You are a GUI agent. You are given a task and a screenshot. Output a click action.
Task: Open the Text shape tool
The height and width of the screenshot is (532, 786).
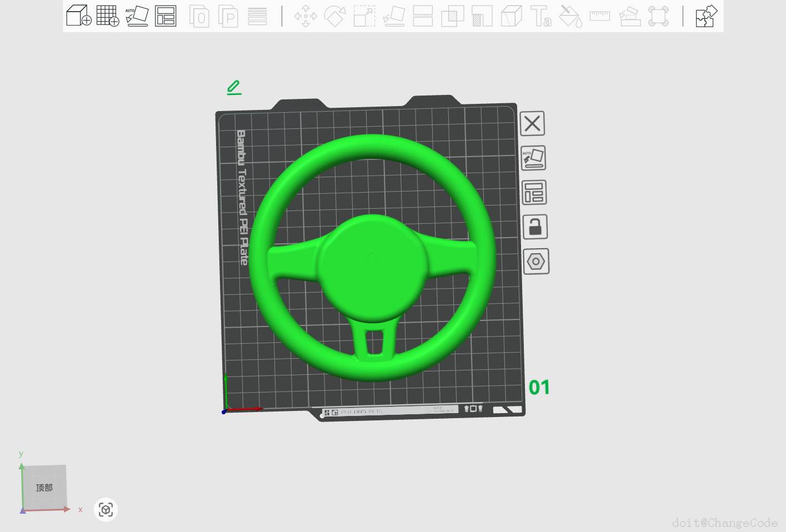click(x=540, y=16)
